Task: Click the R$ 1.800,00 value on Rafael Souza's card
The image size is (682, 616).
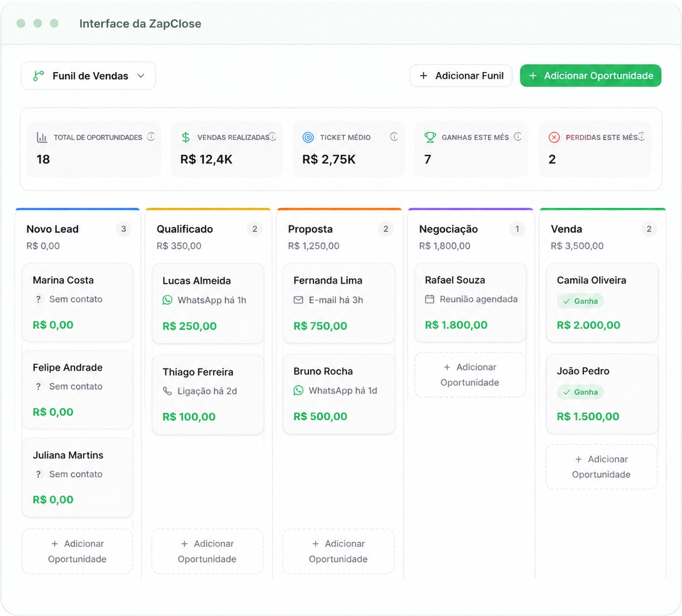Action: [x=456, y=325]
